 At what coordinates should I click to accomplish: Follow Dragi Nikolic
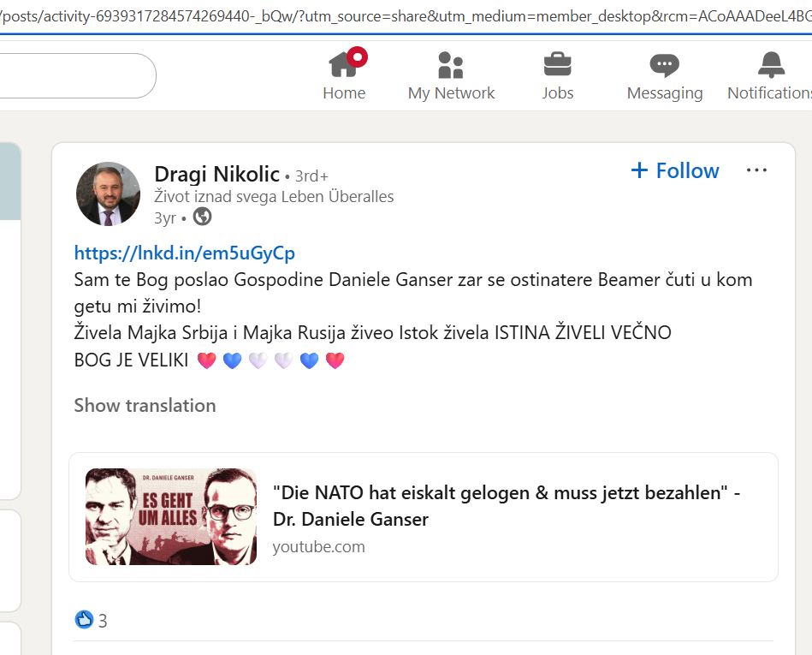pyautogui.click(x=675, y=170)
